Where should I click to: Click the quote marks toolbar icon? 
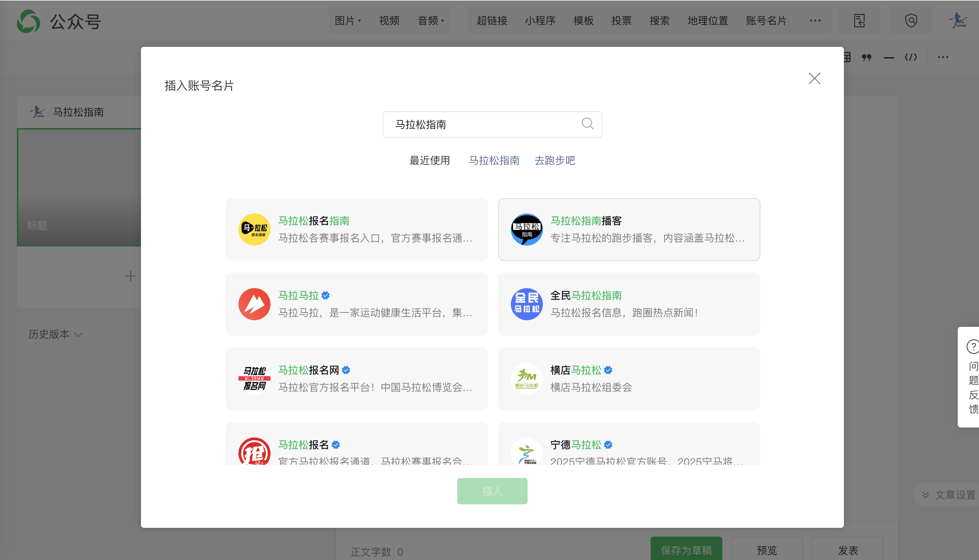(x=866, y=58)
